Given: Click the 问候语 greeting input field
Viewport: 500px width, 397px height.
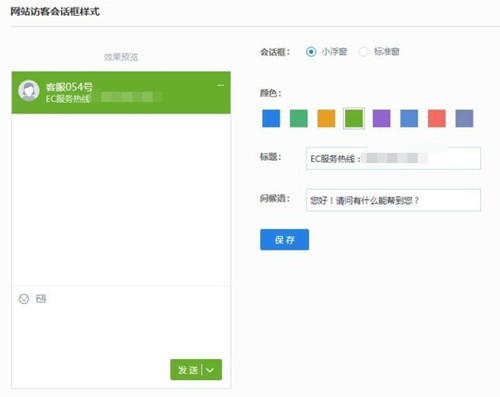Looking at the screenshot, I should click(x=393, y=200).
